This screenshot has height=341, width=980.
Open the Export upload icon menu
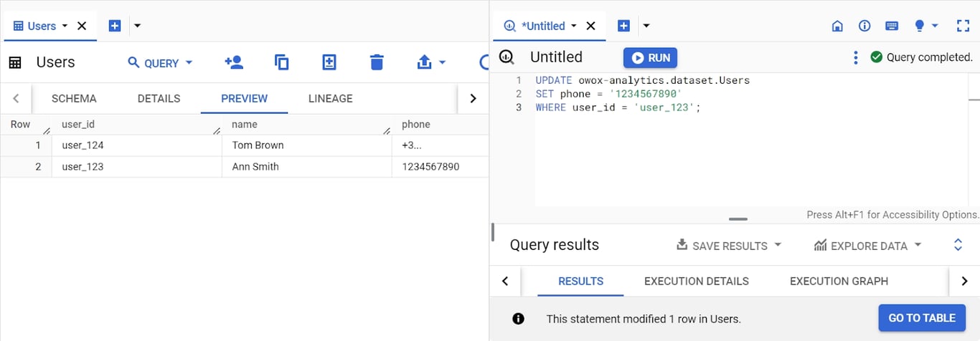coord(431,62)
